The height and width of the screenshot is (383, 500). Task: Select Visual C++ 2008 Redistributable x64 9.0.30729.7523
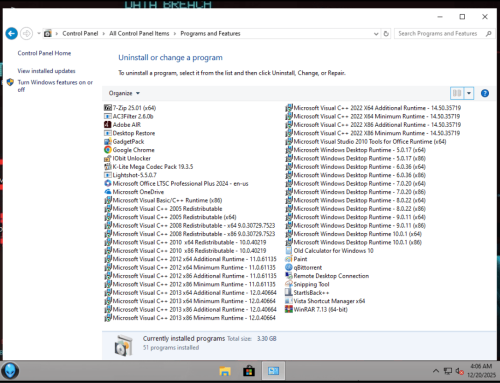pyautogui.click(x=190, y=225)
